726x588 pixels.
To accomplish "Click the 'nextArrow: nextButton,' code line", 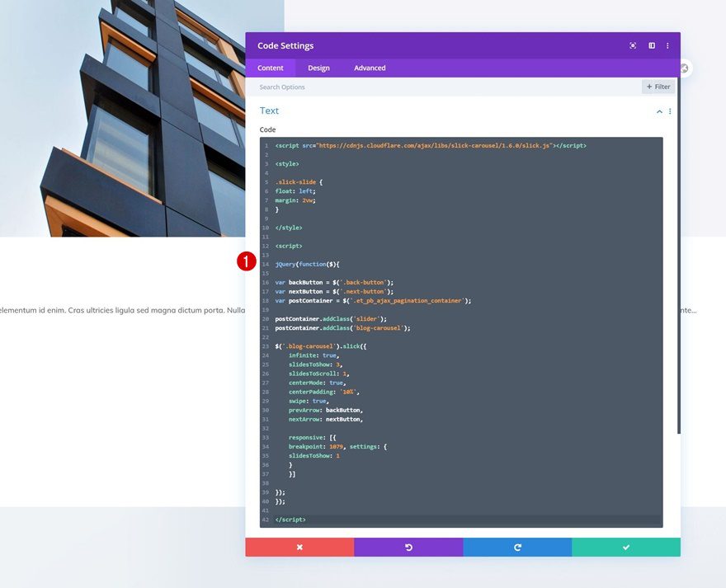I will pos(326,420).
